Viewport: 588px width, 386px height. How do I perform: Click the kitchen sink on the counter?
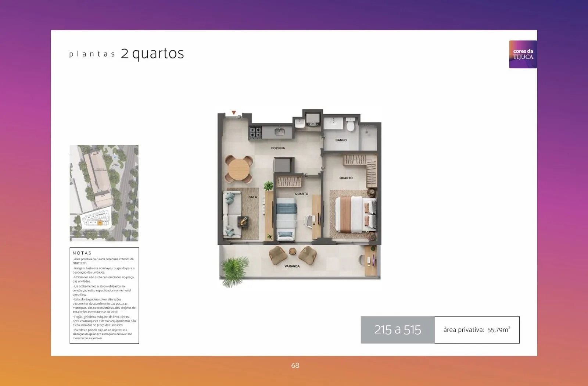coord(279,131)
